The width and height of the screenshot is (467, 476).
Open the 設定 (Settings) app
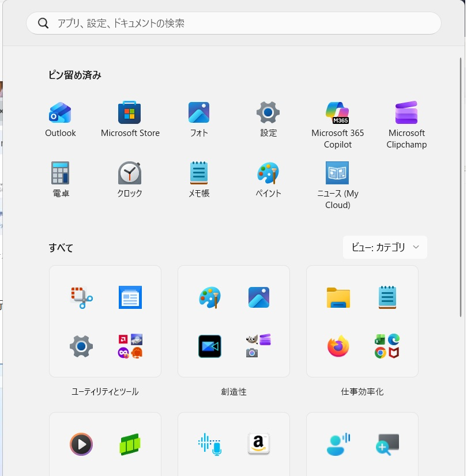(x=268, y=112)
